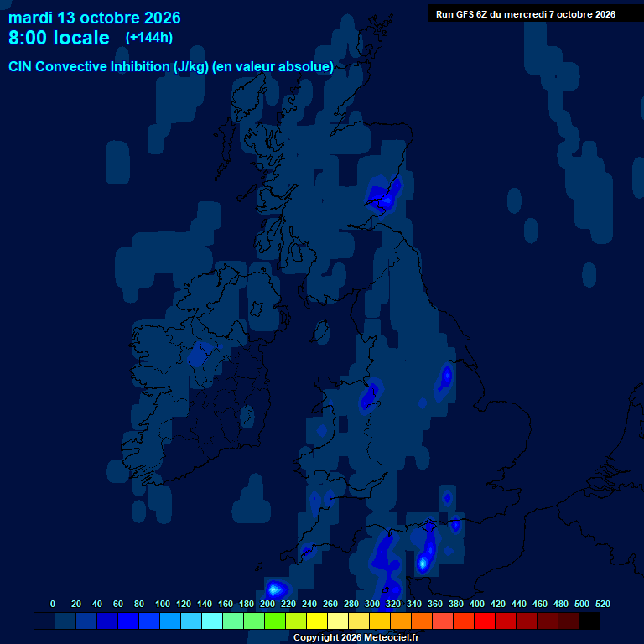Click the Isle of Man outline on map

(x=320, y=332)
